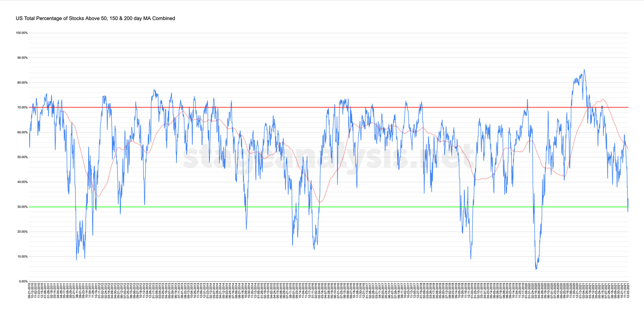Image resolution: width=644 pixels, height=314 pixels.
Task: Click the 20.00% y-axis label
Action: point(22,232)
